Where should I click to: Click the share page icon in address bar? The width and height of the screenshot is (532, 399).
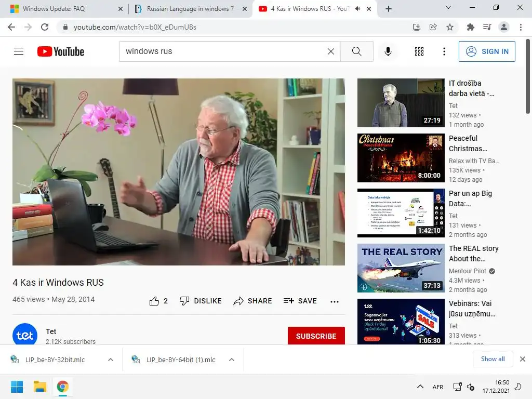(x=433, y=27)
